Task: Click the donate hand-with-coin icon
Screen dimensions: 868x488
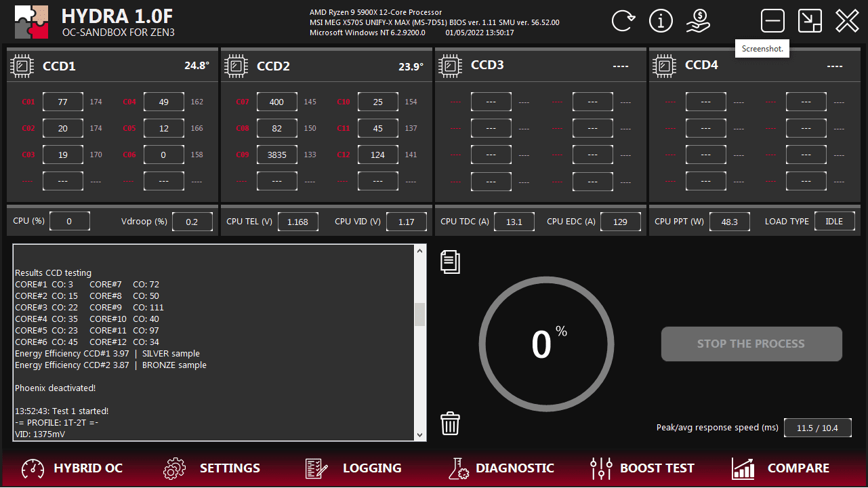Action: pyautogui.click(x=698, y=21)
